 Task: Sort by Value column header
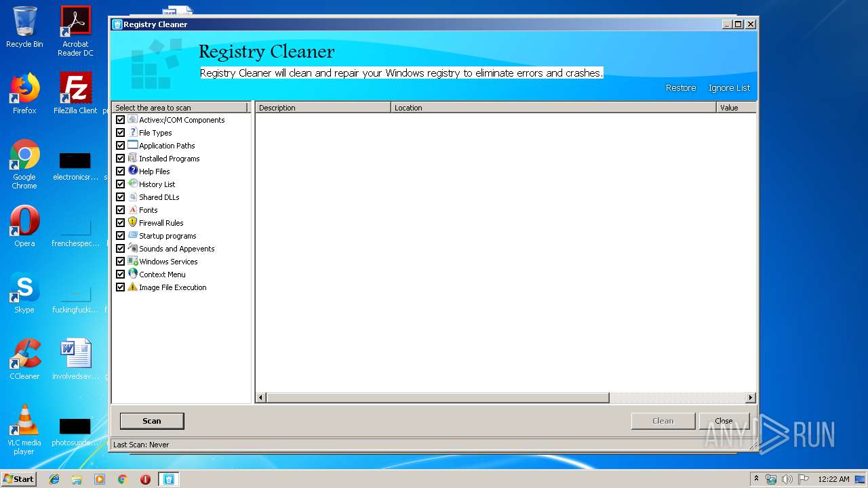click(x=736, y=107)
